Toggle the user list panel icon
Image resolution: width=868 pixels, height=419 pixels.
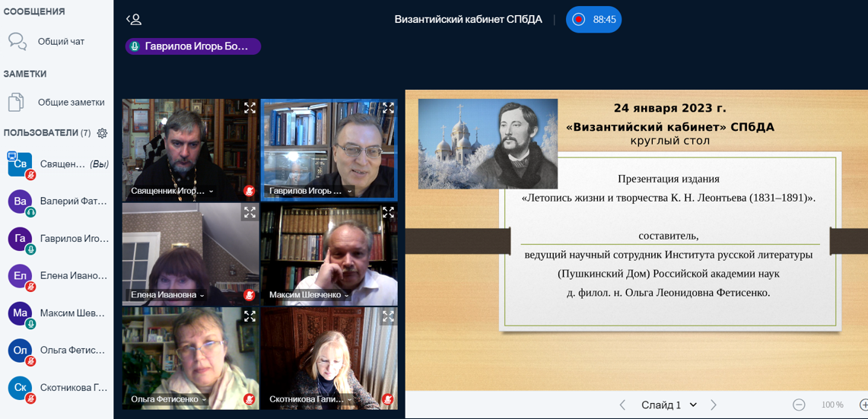tap(134, 20)
